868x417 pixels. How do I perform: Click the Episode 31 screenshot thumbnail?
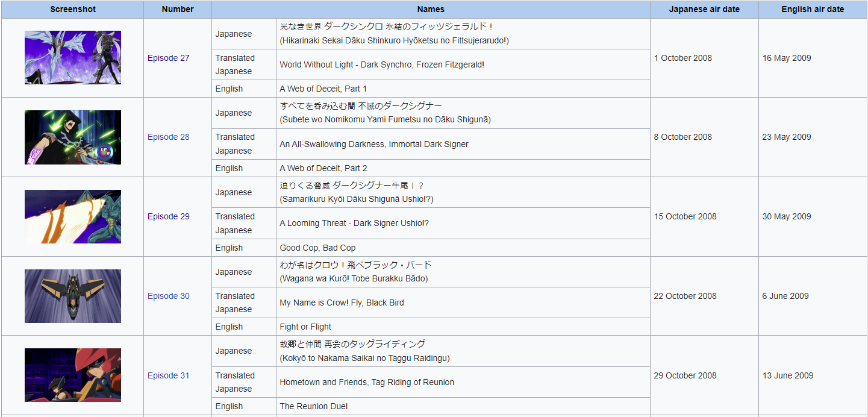coord(73,375)
